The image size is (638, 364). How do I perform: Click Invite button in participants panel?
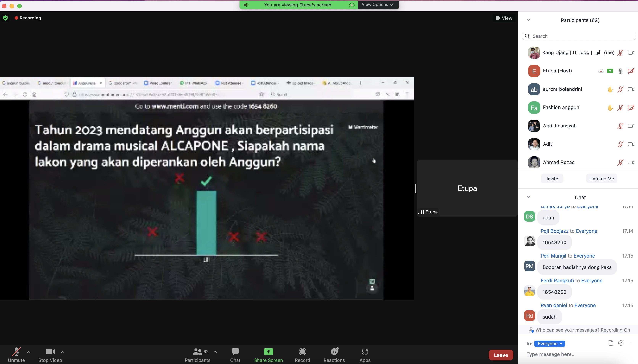pos(552,179)
